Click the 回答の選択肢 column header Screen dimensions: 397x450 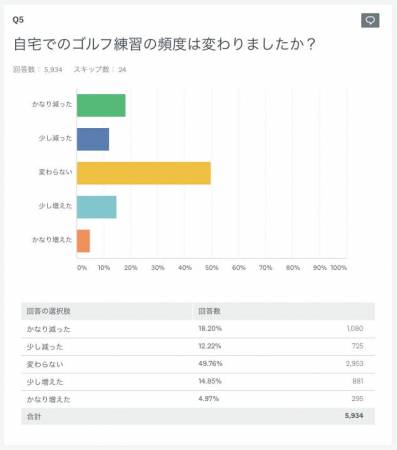click(49, 311)
